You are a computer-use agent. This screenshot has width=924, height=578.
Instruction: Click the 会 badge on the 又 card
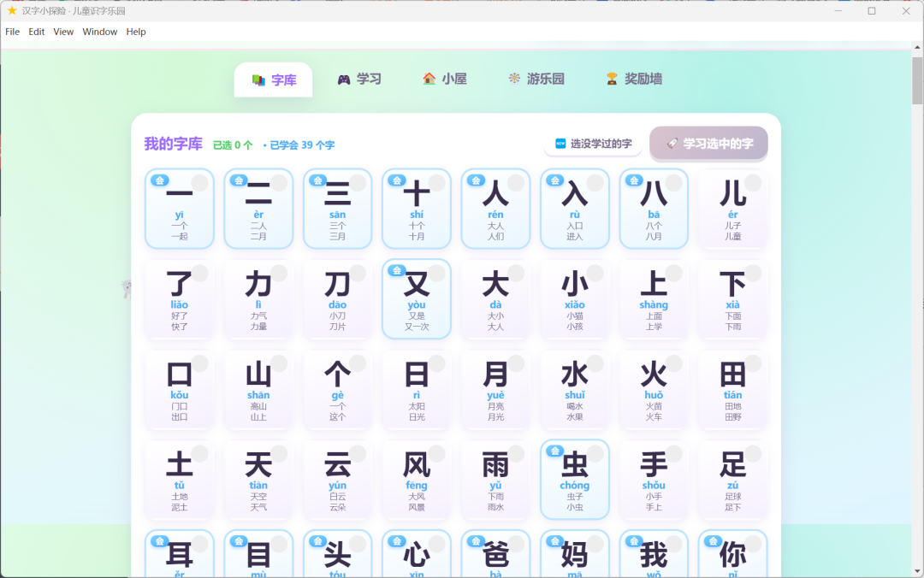[x=397, y=270]
